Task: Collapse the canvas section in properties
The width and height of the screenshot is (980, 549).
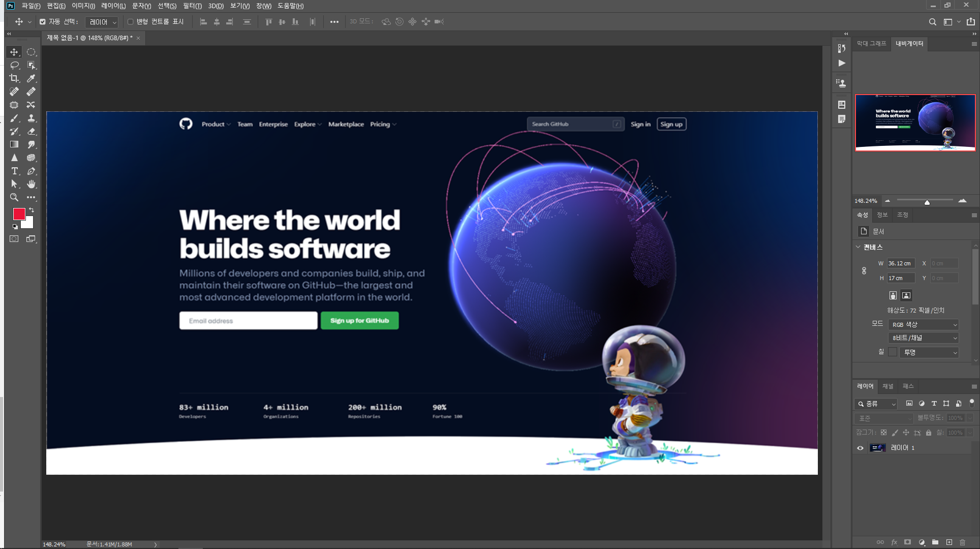Action: [858, 247]
